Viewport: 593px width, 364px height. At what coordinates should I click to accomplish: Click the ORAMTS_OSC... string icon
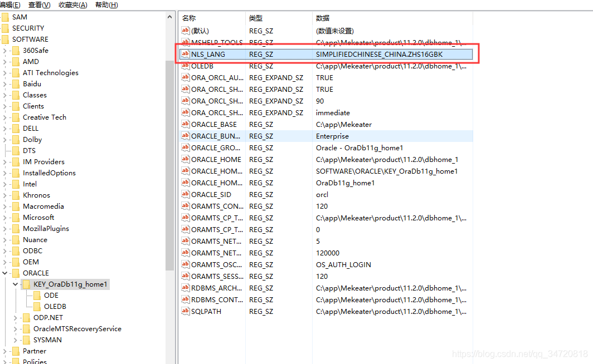coord(185,264)
